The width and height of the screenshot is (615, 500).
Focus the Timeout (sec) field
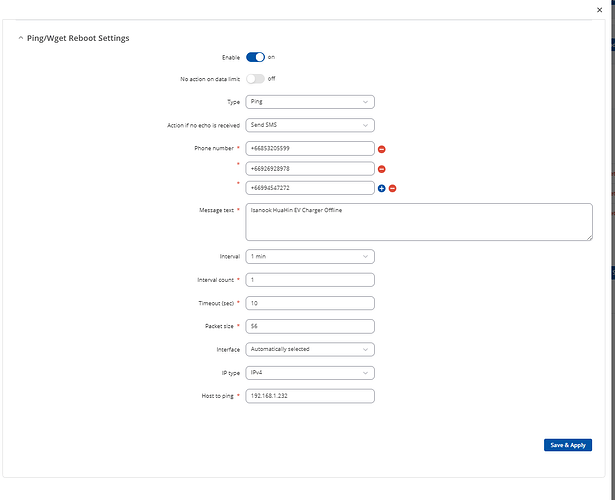(310, 303)
